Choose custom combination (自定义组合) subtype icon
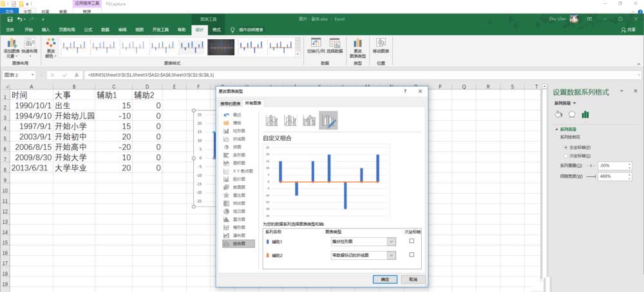 pyautogui.click(x=328, y=120)
